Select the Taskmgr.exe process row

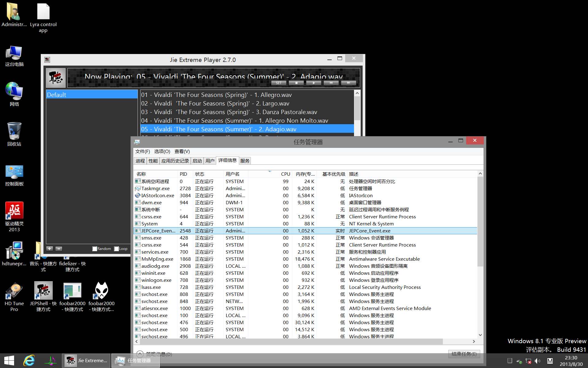coord(305,188)
